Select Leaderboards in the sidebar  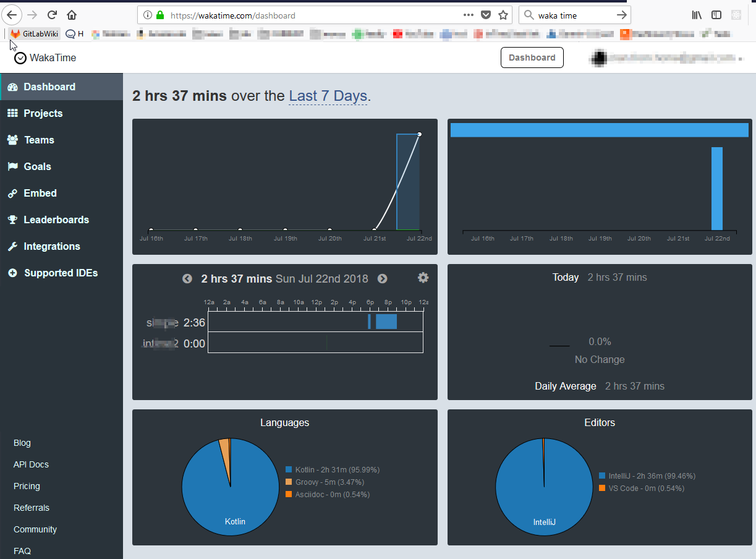[56, 220]
